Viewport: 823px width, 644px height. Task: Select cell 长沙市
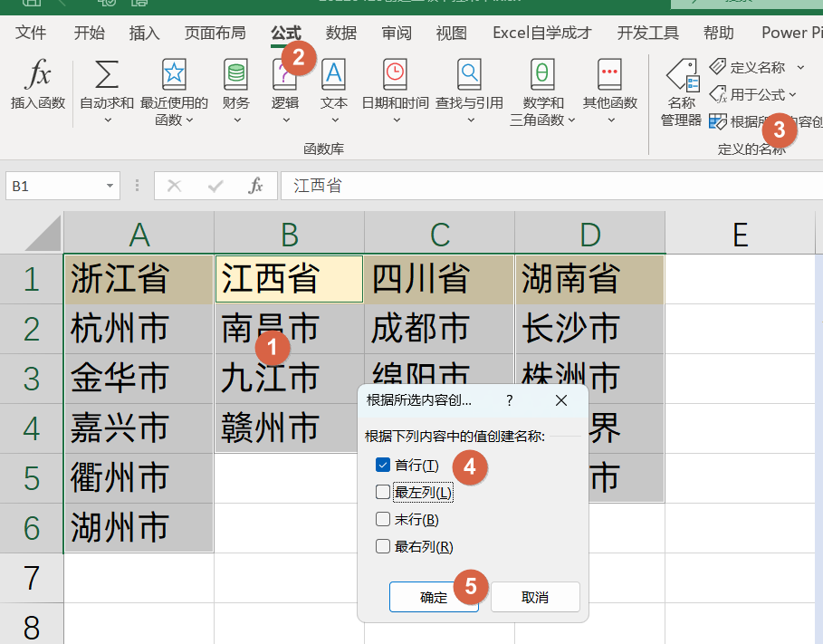(590, 328)
